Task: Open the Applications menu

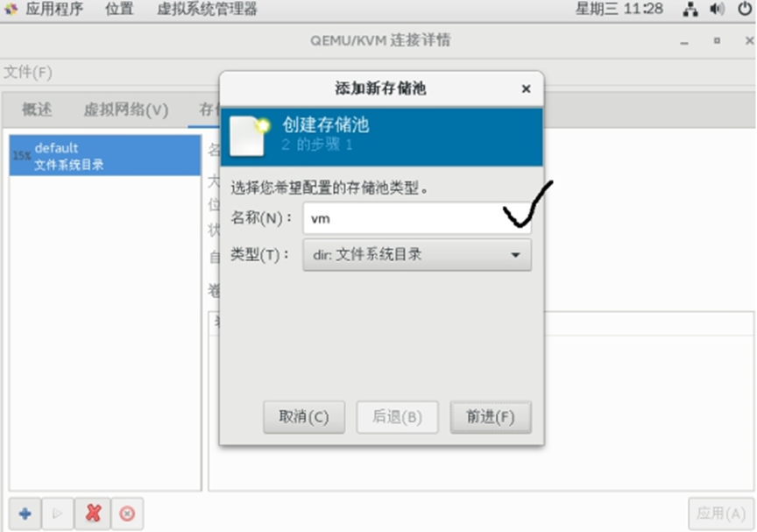Action: (54, 9)
